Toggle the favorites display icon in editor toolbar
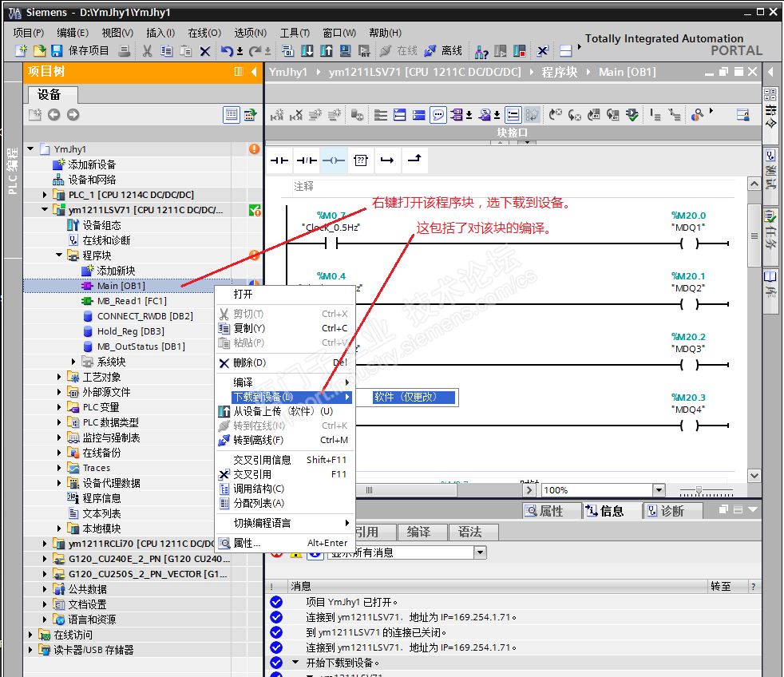Image resolution: width=784 pixels, height=677 pixels. click(x=532, y=115)
